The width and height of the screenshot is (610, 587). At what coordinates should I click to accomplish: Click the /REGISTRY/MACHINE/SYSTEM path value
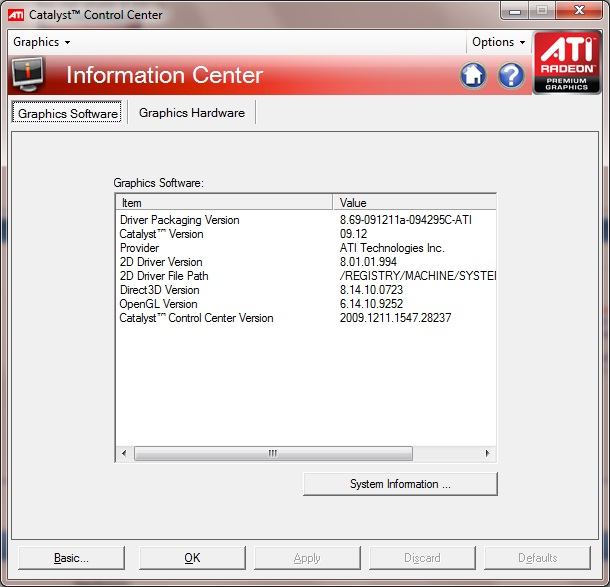point(418,276)
